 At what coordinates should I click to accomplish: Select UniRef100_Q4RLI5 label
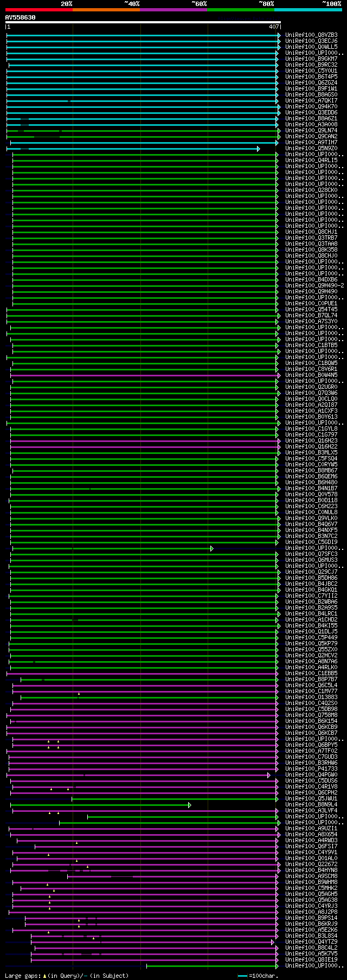(x=311, y=161)
